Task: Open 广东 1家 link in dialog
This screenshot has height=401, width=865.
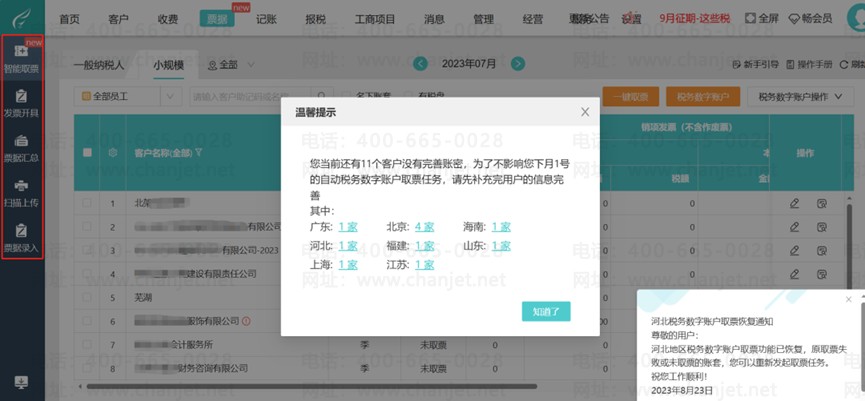Action: tap(348, 227)
